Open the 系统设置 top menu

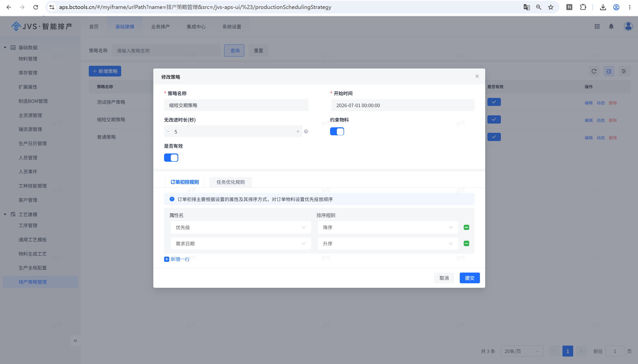click(232, 26)
